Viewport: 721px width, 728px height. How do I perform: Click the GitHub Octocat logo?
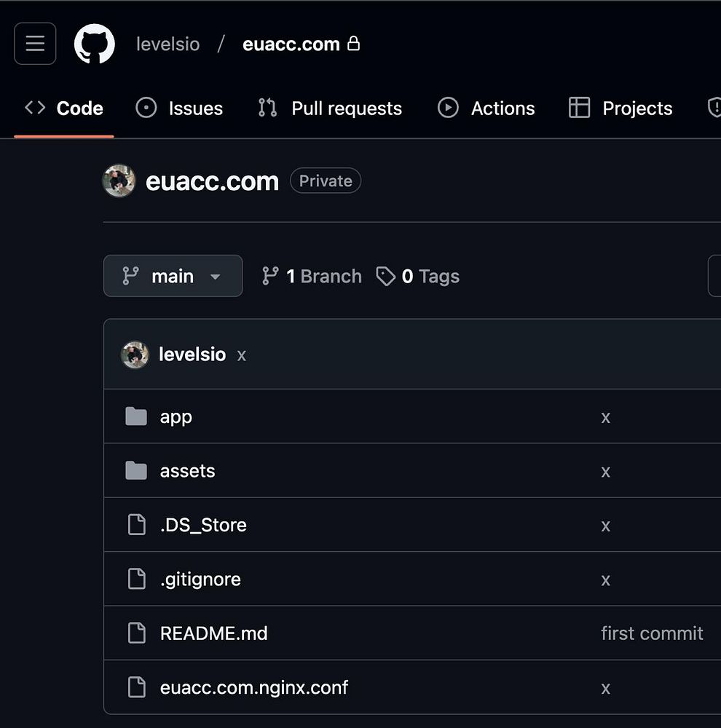(95, 44)
